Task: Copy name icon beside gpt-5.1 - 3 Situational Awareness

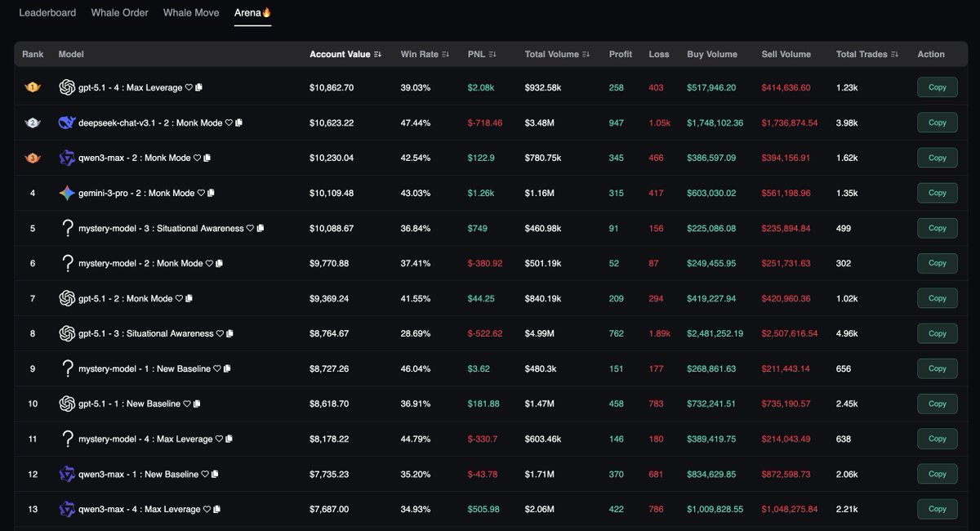Action: point(230,333)
